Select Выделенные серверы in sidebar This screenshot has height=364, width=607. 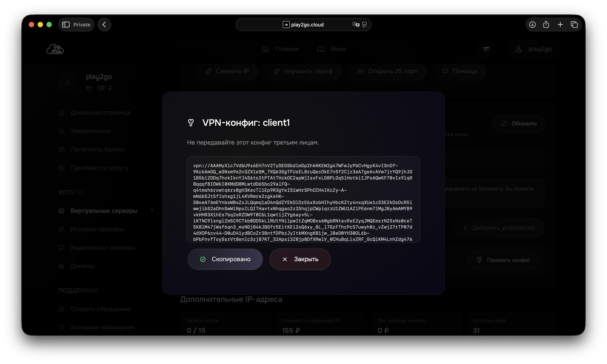[106, 247]
